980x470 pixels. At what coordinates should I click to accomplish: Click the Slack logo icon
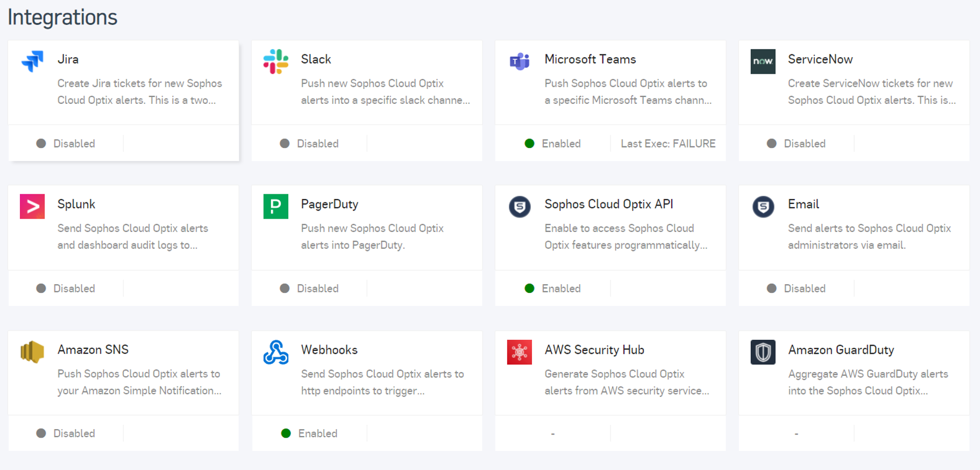click(x=276, y=61)
